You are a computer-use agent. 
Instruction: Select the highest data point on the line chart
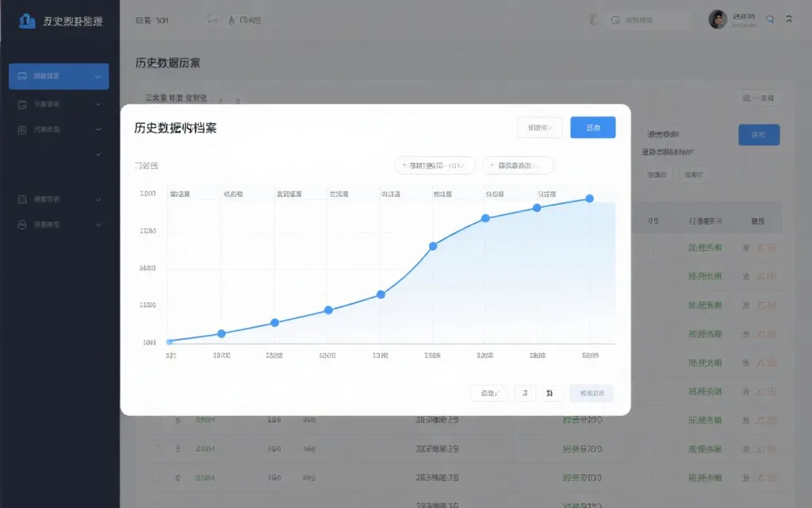coord(588,200)
